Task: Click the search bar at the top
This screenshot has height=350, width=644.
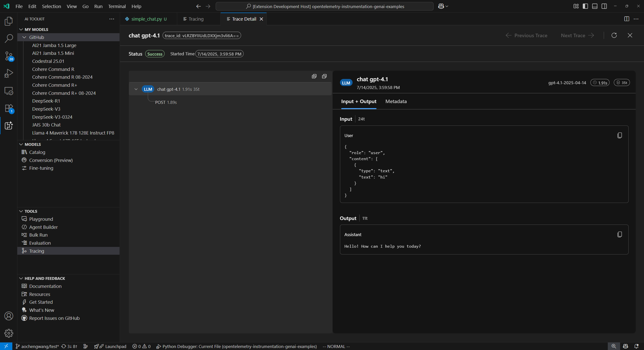Action: (x=324, y=6)
